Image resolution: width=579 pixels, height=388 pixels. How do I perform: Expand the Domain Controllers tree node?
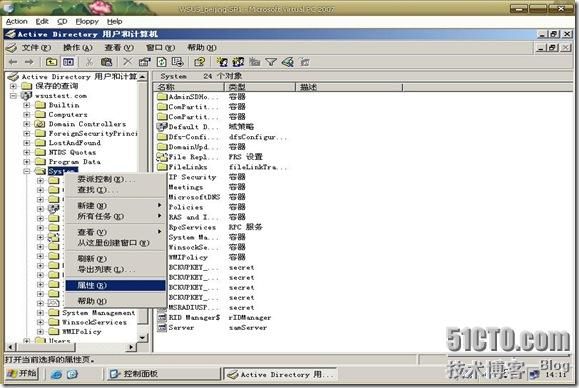[27, 124]
